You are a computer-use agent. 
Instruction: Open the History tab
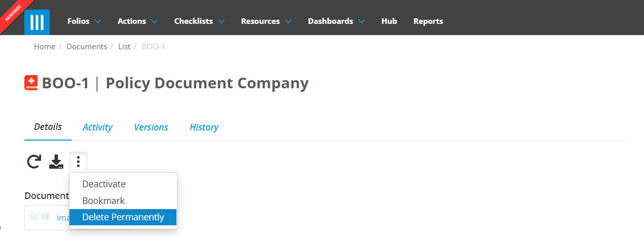click(204, 127)
